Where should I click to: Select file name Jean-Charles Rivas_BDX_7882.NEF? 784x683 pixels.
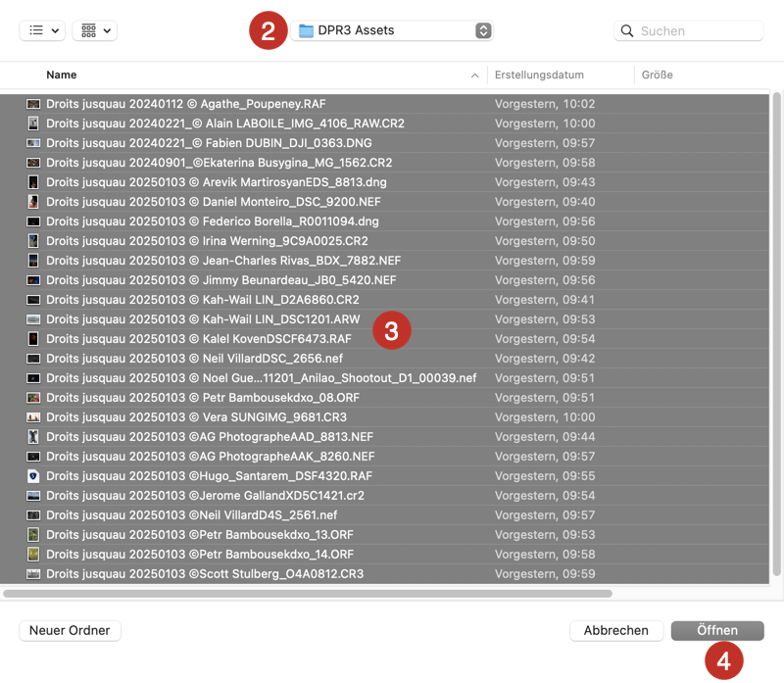(223, 261)
